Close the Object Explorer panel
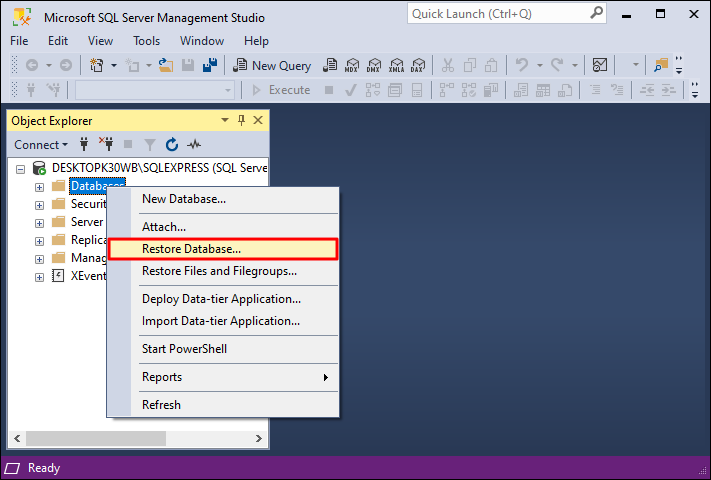This screenshot has width=711, height=480. (x=258, y=120)
